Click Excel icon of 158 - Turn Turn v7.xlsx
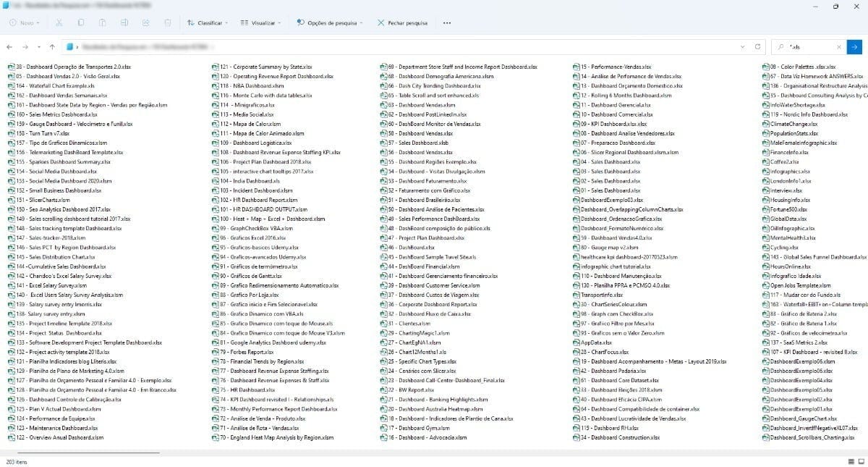Screen dimensions: 868x467 11,133
